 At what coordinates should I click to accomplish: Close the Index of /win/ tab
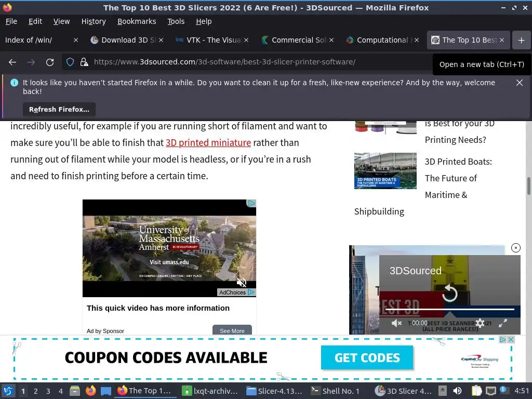(x=76, y=40)
